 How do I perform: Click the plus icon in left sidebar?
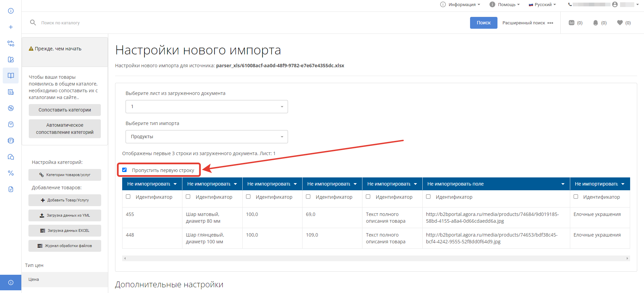11,27
